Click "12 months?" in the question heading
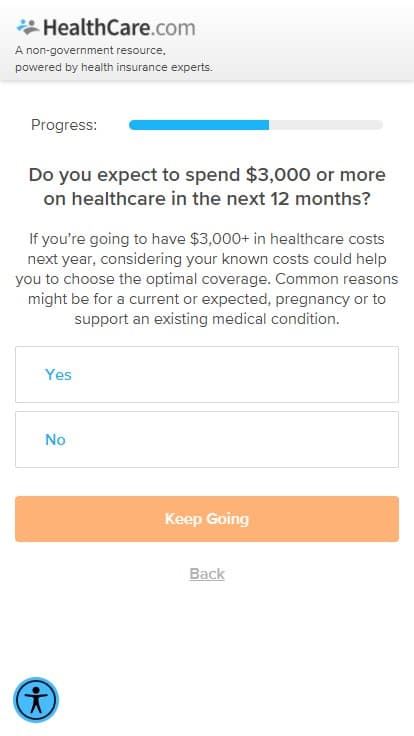The width and height of the screenshot is (414, 736). click(320, 199)
